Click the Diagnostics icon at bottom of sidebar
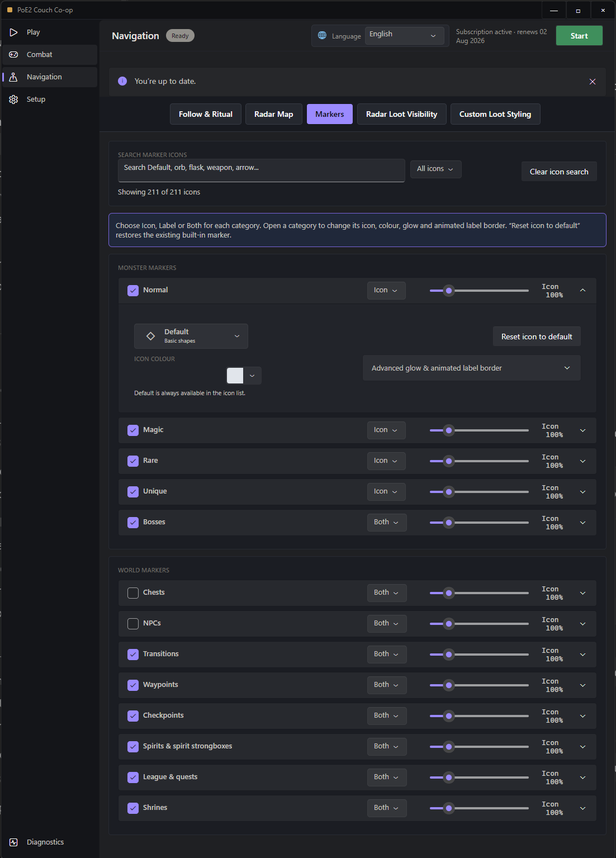 pyautogui.click(x=13, y=842)
